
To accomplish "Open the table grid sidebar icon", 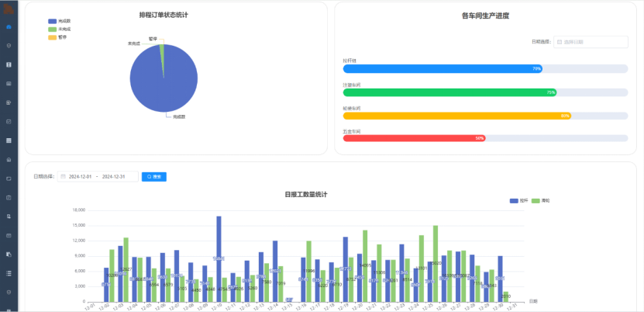I will (9, 140).
